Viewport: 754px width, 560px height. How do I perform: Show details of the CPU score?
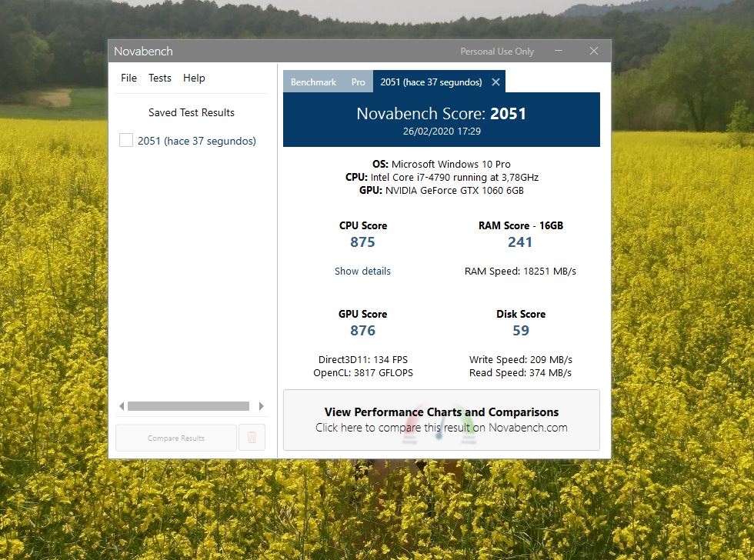[x=362, y=271]
